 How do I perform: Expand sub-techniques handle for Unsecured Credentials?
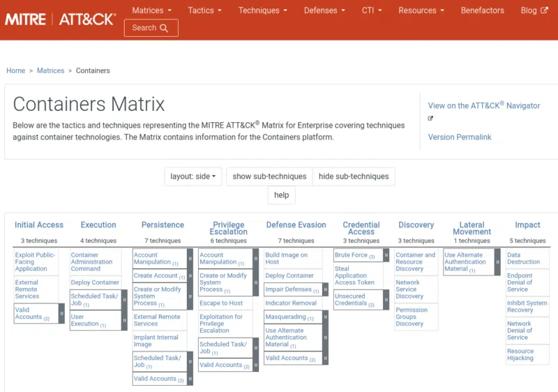point(386,299)
